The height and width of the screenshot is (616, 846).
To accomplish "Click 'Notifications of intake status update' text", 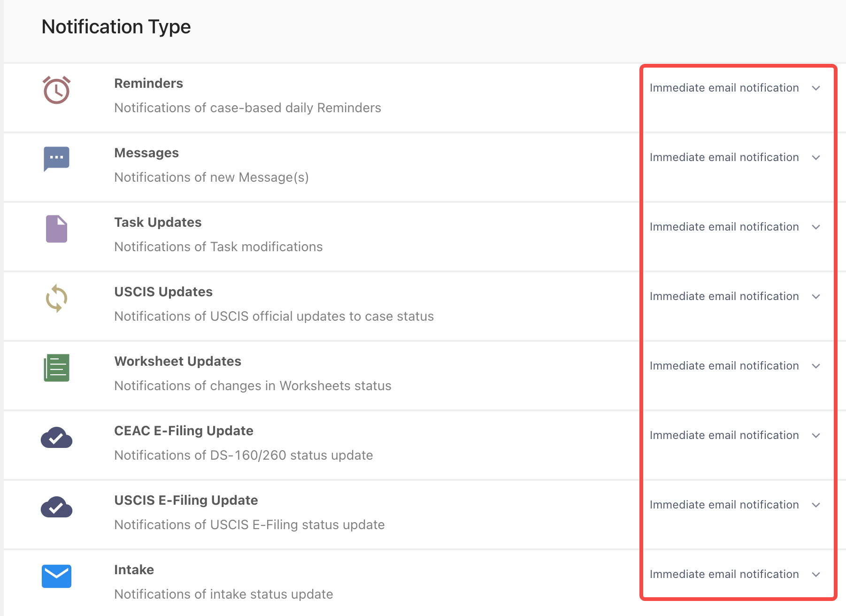I will point(223,594).
